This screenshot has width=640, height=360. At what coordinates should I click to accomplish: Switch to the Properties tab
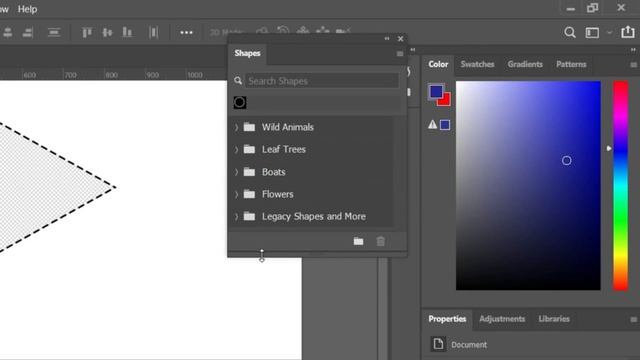click(x=447, y=319)
